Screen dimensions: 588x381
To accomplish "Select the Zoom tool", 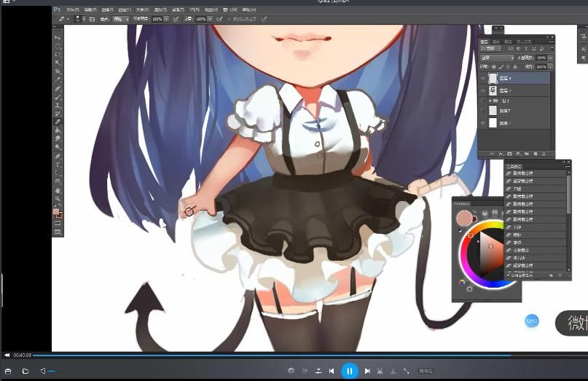I will click(58, 198).
